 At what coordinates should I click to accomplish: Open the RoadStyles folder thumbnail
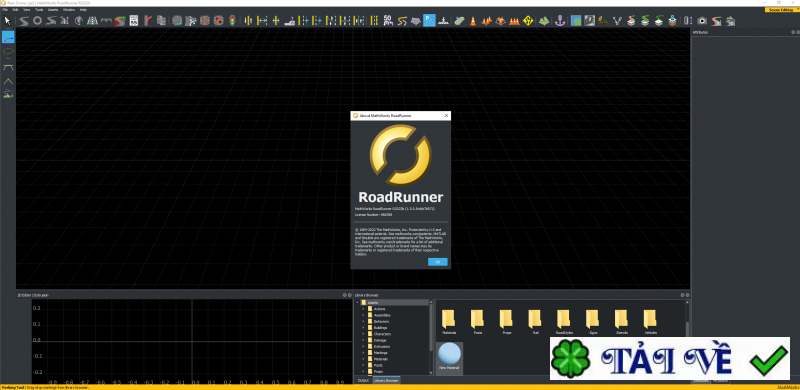[564, 322]
